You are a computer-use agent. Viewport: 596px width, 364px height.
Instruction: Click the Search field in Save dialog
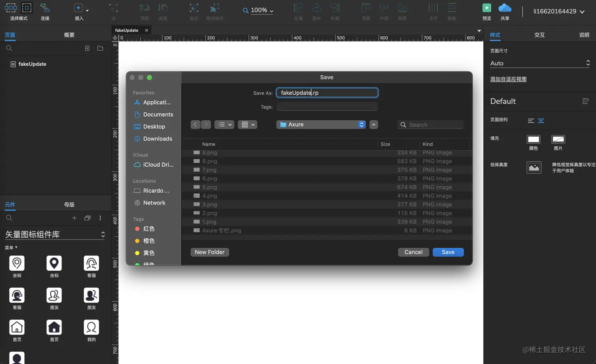[430, 124]
